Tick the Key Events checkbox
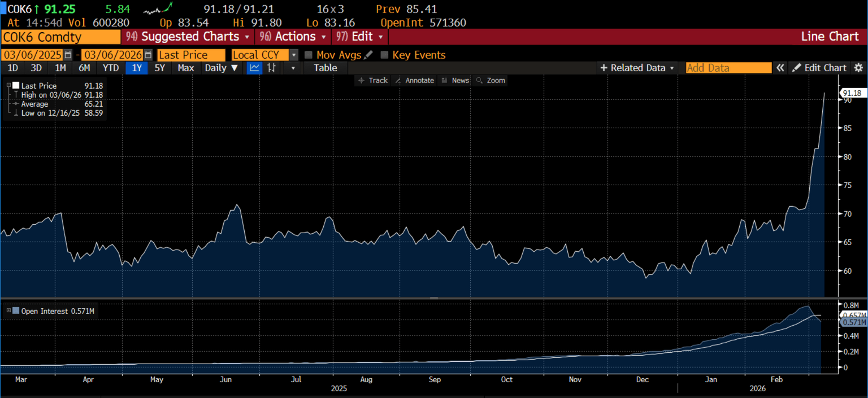The height and width of the screenshot is (398, 868). click(384, 55)
